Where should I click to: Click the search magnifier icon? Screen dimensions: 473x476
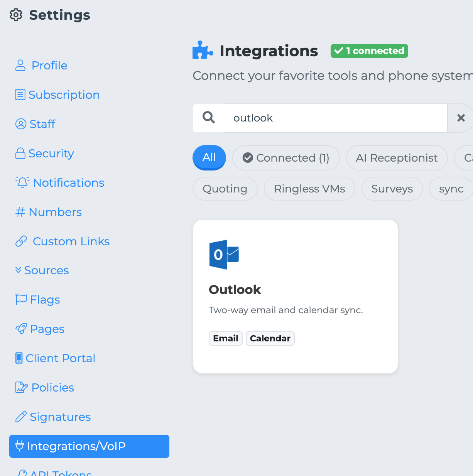[209, 118]
